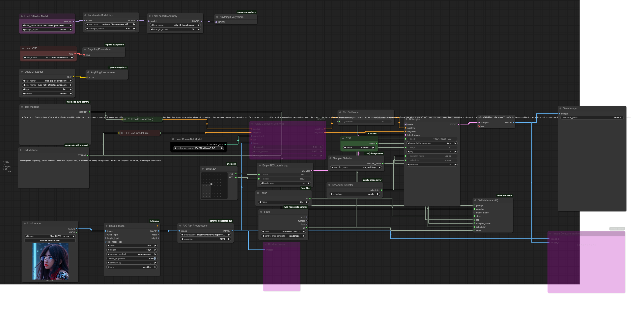Select the VAE output port of Load VAE

[x=75, y=54]
